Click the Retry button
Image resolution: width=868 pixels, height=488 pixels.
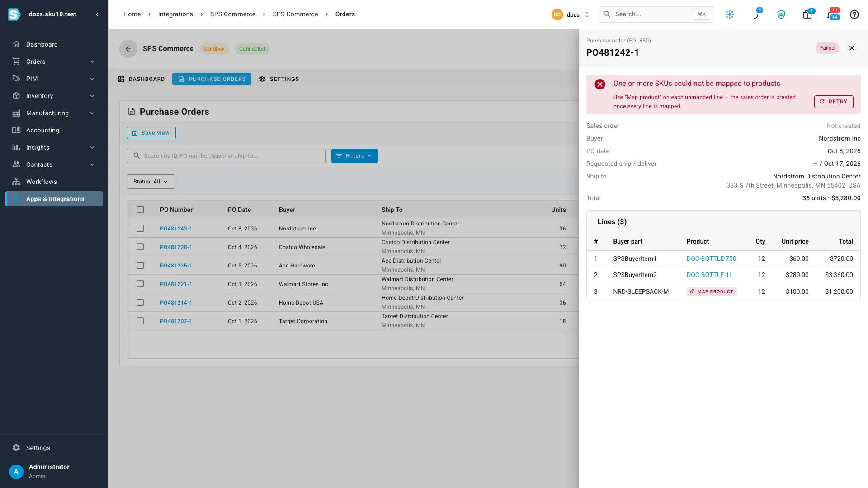[x=834, y=102]
